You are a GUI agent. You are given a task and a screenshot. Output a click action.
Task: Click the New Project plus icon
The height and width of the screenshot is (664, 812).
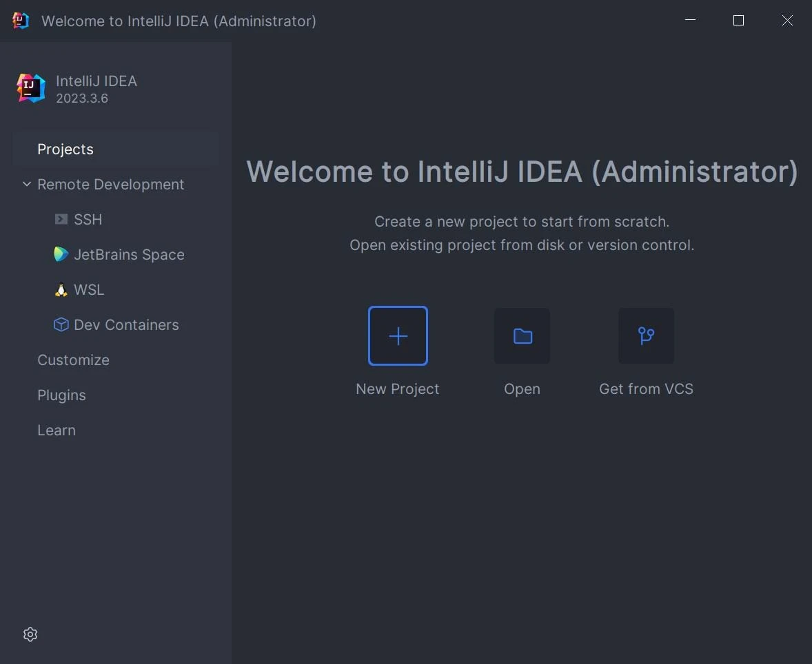click(398, 336)
